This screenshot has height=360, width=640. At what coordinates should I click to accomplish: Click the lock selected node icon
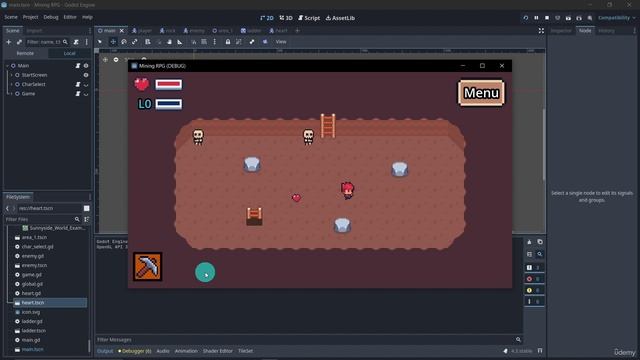(228, 42)
